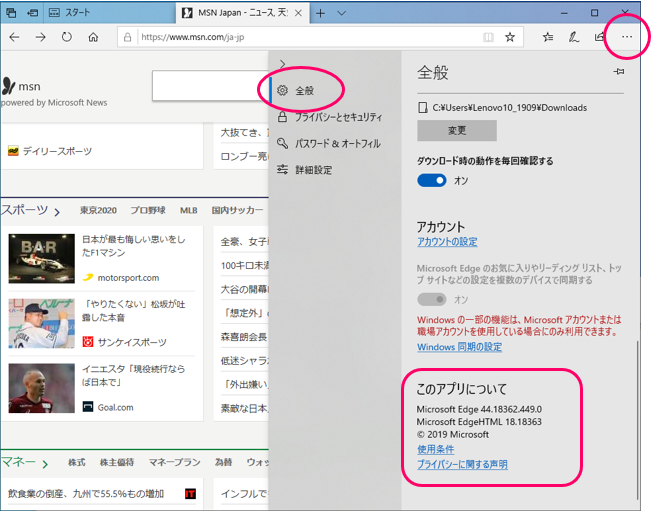Open 「やりたくない」松坂 headline
Viewport: 655px width, 514px height.
[133, 310]
